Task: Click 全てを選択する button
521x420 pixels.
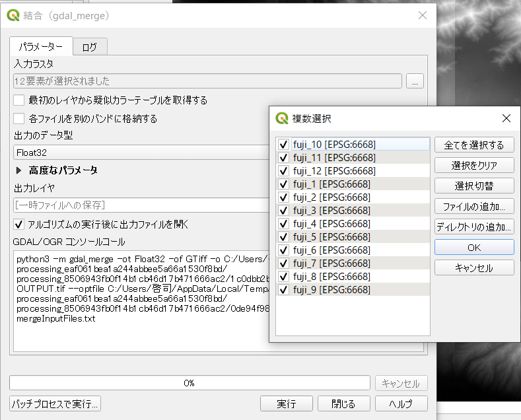Action: pos(474,145)
